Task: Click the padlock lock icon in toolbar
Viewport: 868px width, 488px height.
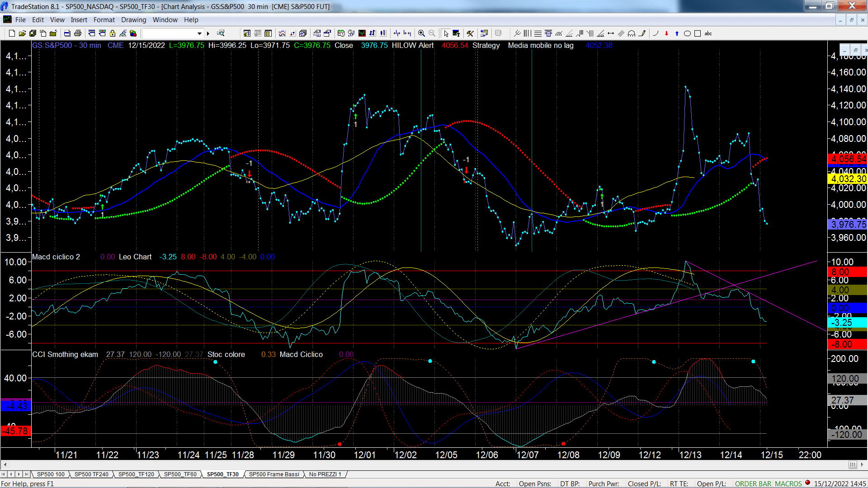Action: (x=113, y=33)
